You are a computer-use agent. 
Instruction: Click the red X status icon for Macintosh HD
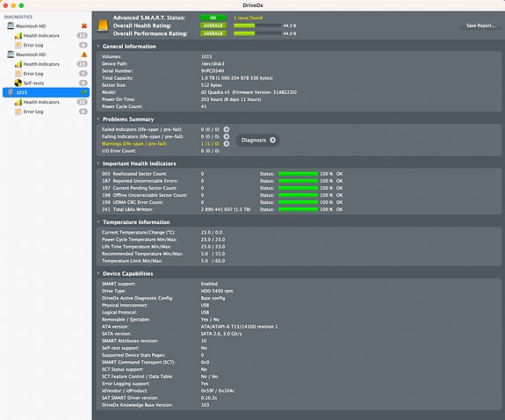84,25
